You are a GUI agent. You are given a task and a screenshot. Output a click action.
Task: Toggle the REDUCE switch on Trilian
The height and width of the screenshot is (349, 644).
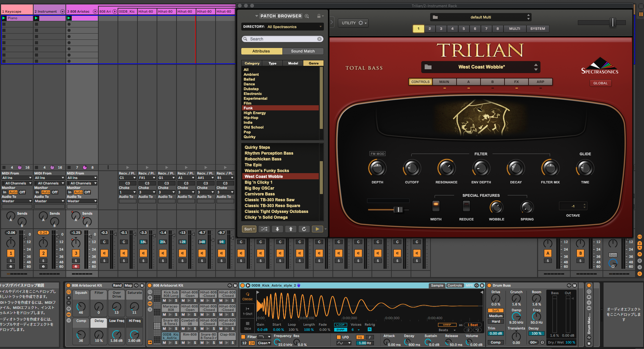[x=466, y=206]
